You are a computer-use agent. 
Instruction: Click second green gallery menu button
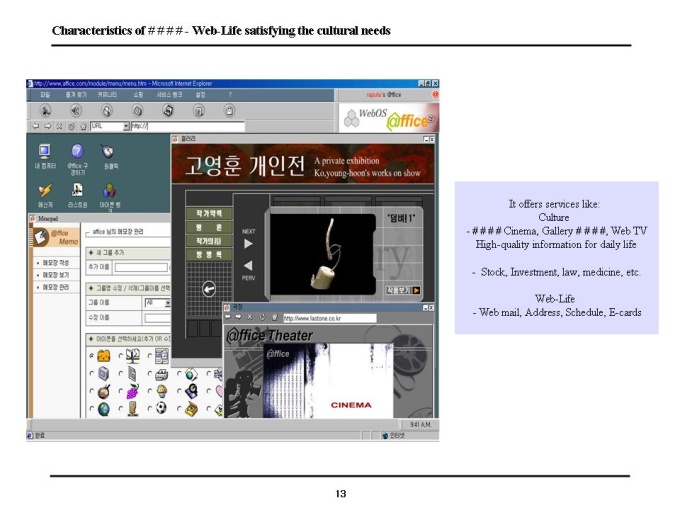tap(209, 227)
